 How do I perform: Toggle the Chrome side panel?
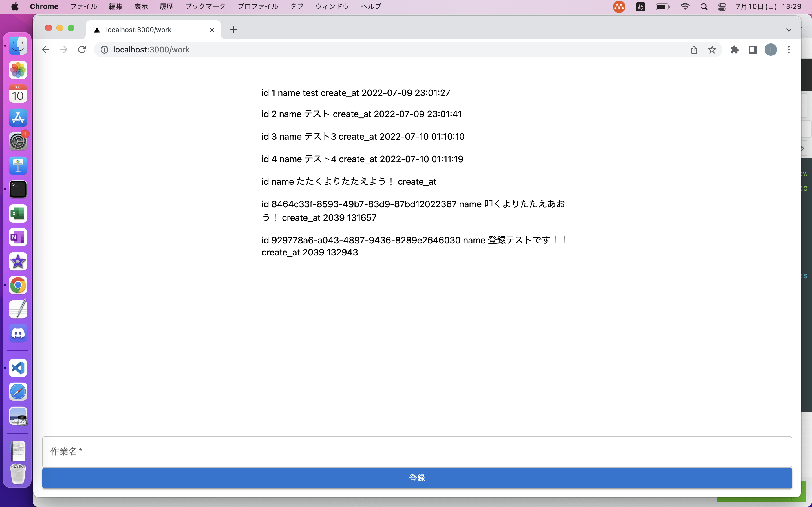tap(753, 50)
